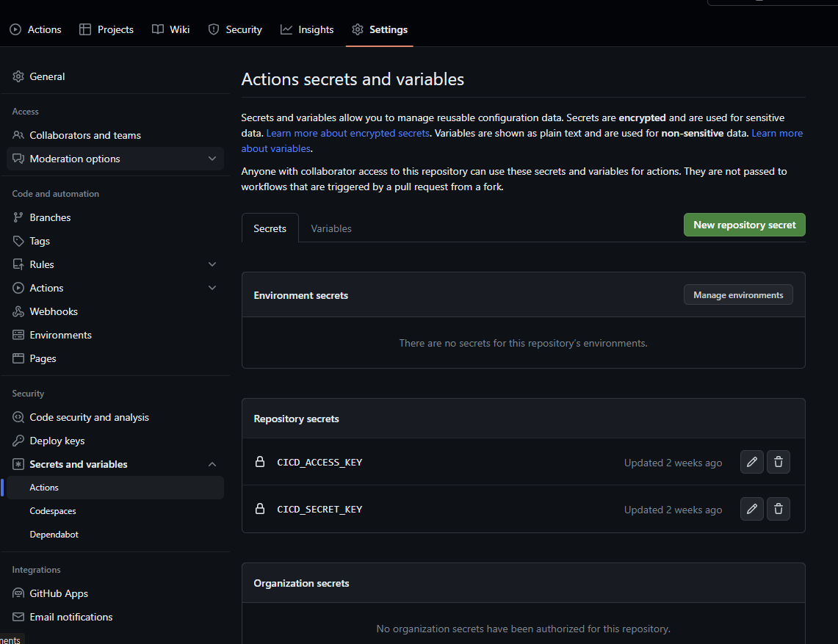Open Branches settings
This screenshot has width=838, height=644.
coord(115,217)
